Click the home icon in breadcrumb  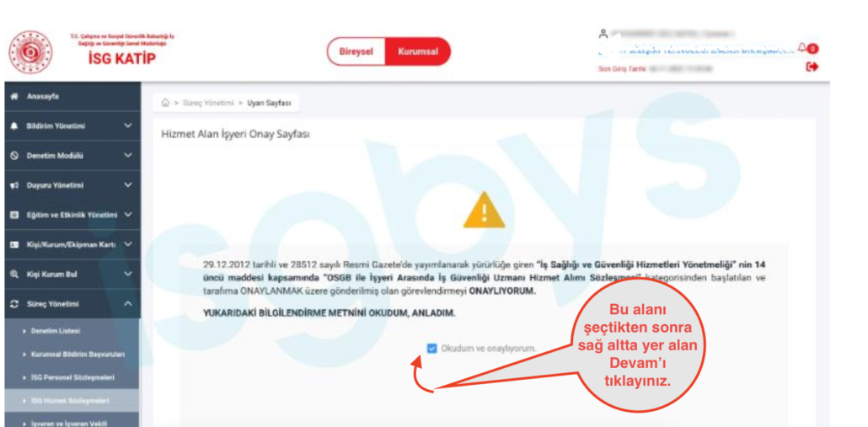(165, 103)
